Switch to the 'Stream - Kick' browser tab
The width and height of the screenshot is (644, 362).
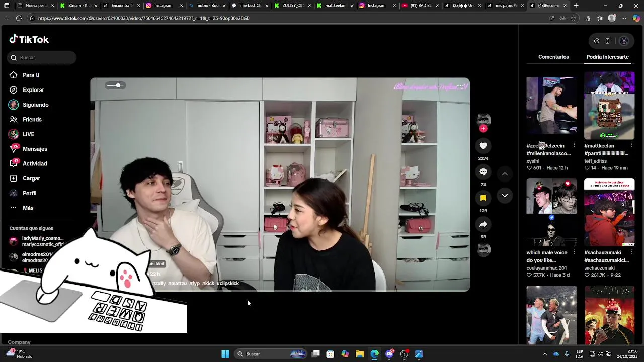tap(78, 6)
